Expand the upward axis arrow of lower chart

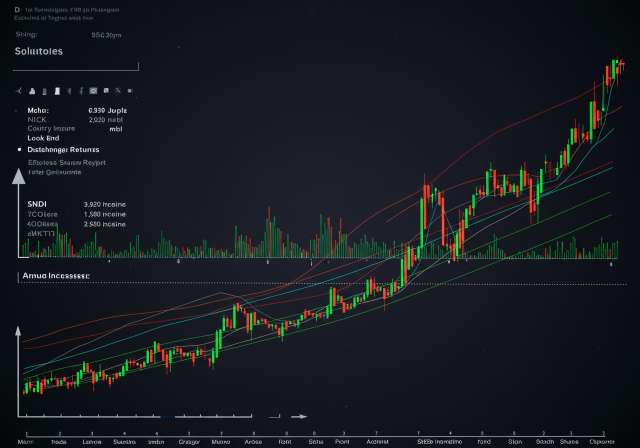pos(18,332)
